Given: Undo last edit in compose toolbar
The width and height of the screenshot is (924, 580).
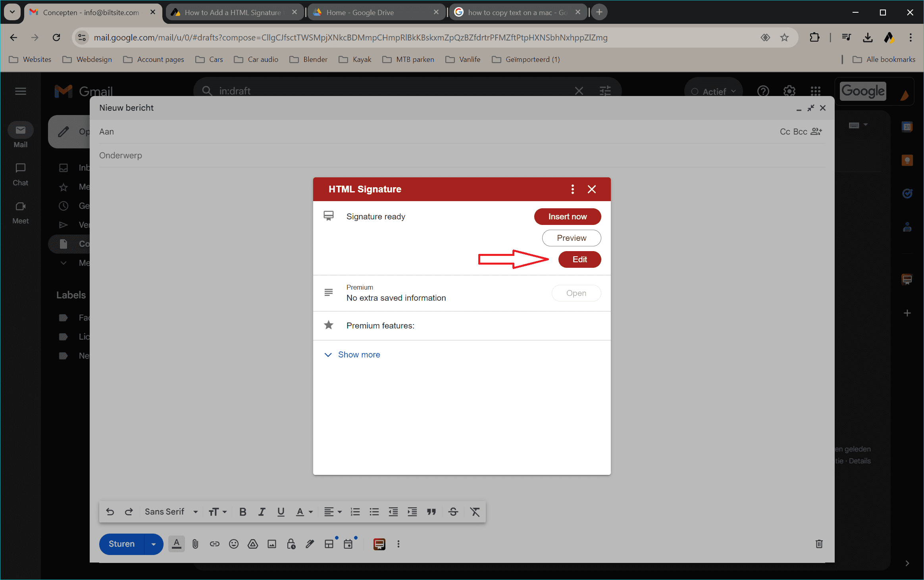Looking at the screenshot, I should coord(110,512).
